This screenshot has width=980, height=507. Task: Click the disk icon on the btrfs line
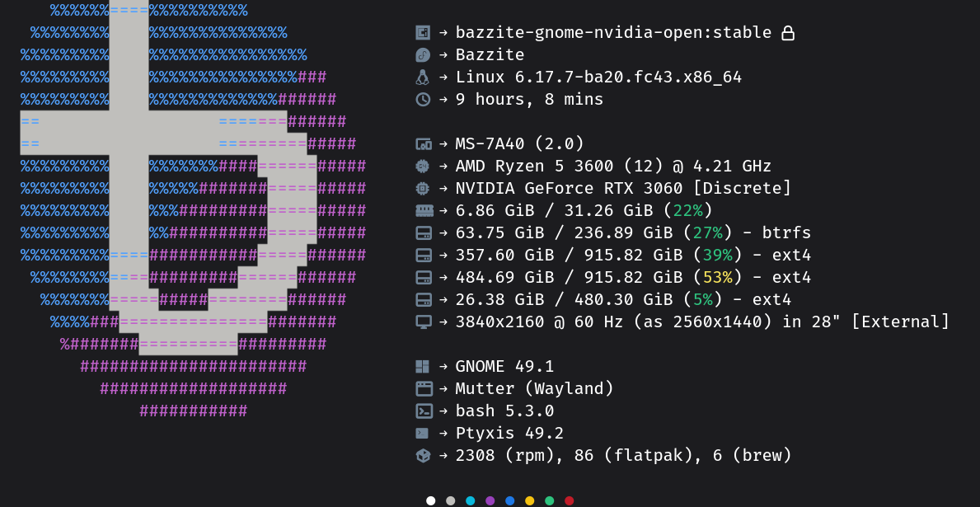pyautogui.click(x=424, y=233)
